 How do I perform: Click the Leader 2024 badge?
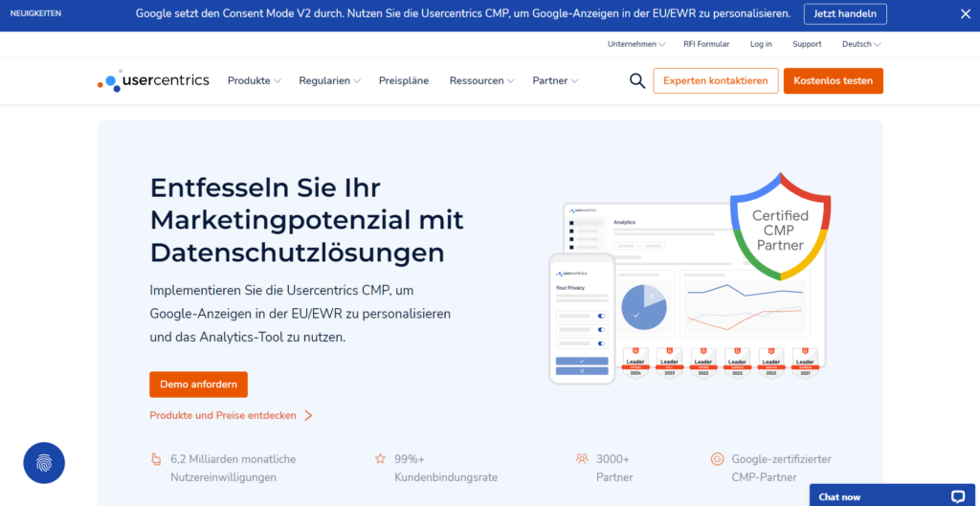pos(635,363)
